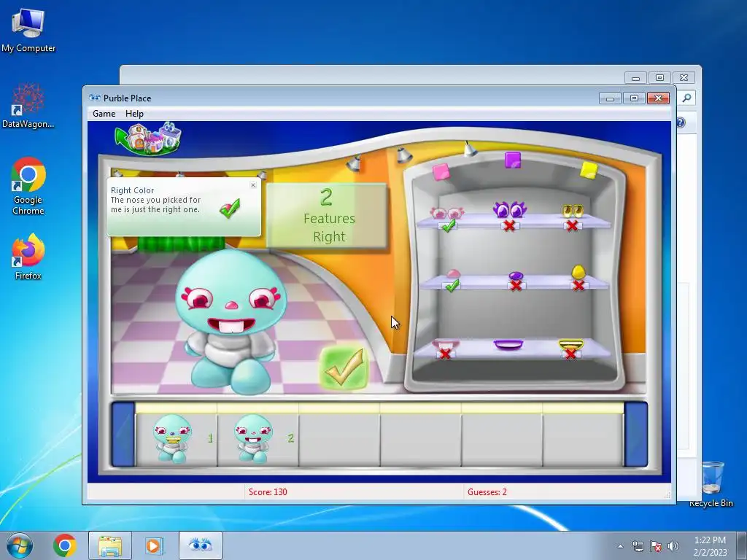
Task: Pick the purple nose on middle shelf
Action: (x=516, y=276)
